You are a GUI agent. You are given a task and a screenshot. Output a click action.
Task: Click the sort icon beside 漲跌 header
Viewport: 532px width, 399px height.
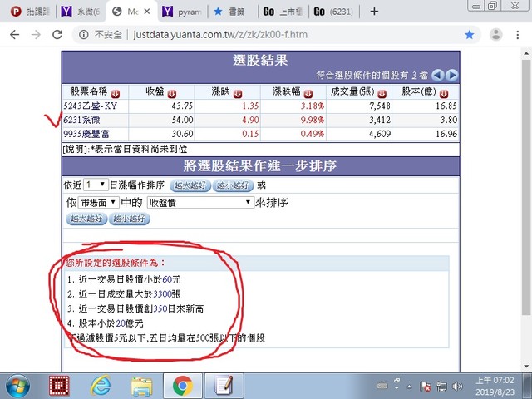238,93
